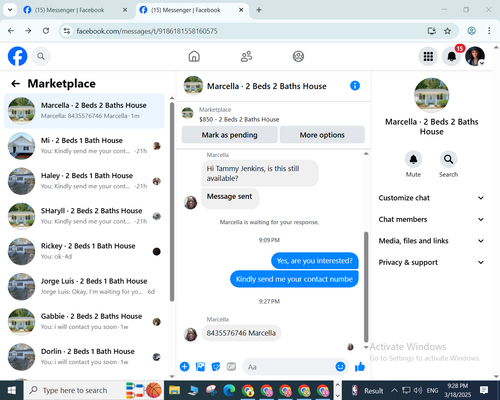
Task: Click the house thumbnail in right panel
Action: [x=431, y=95]
